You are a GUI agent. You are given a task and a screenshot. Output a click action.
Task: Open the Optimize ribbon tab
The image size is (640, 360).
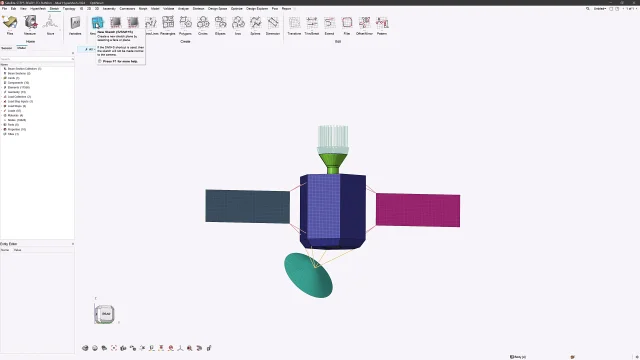(237, 9)
